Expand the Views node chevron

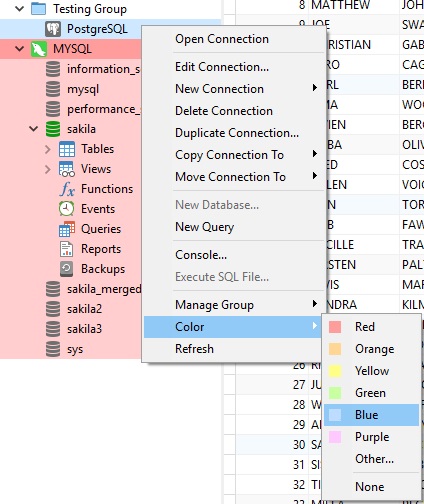click(x=47, y=169)
